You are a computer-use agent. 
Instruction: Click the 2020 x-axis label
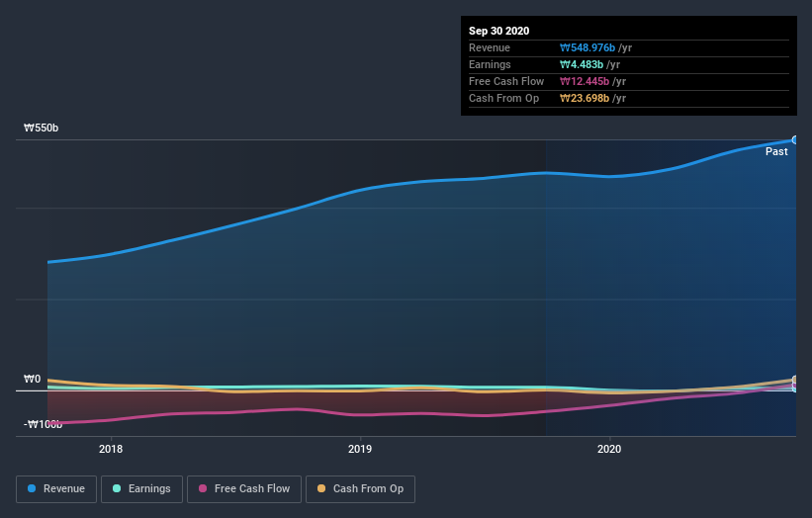609,449
